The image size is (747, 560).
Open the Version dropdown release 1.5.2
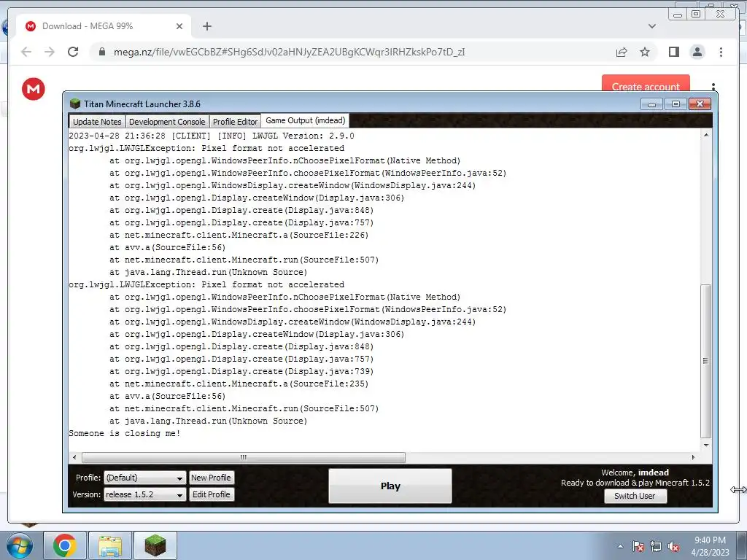145,495
